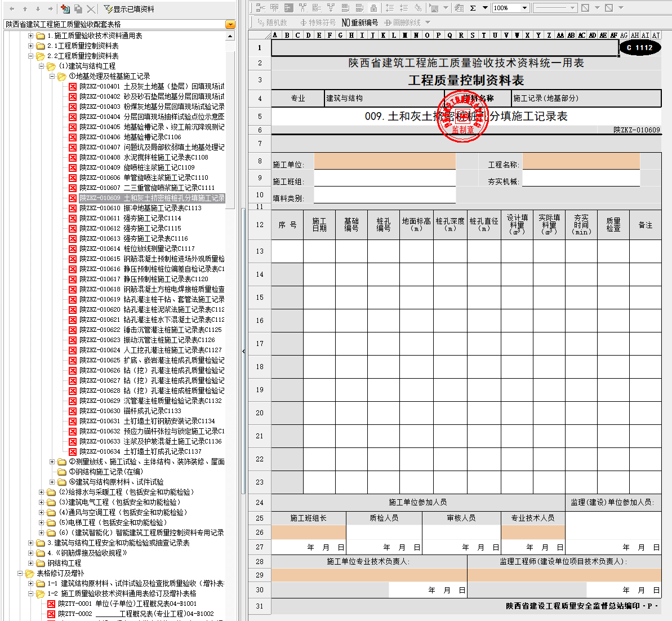Click the red icon beside 陕ZKZ-010611 强夯施工记录
Image resolution: width=672 pixels, height=621 pixels.
click(73, 218)
